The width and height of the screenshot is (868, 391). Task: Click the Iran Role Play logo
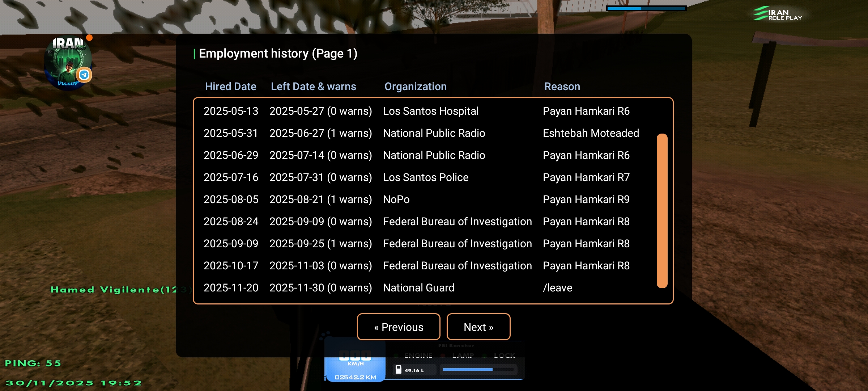click(778, 14)
